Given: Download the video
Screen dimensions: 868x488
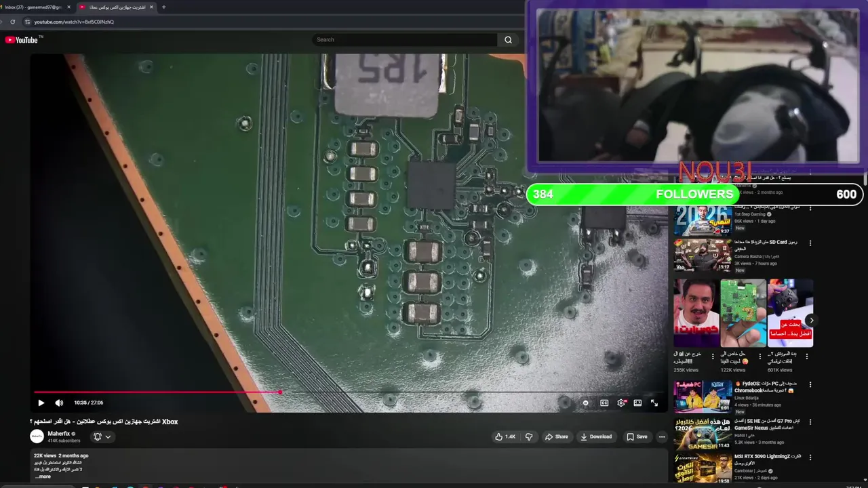Looking at the screenshot, I should [x=597, y=436].
